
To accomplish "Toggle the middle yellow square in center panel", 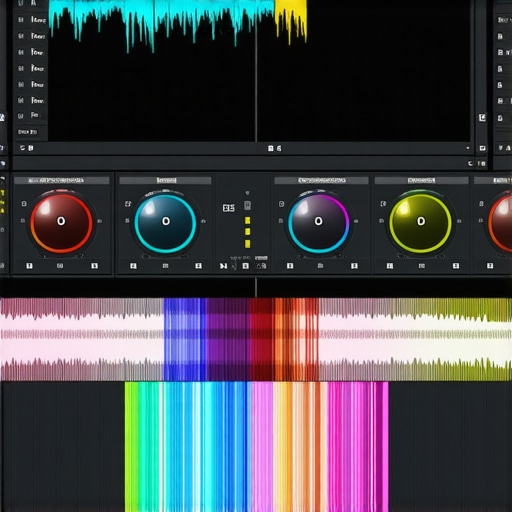I will [248, 232].
